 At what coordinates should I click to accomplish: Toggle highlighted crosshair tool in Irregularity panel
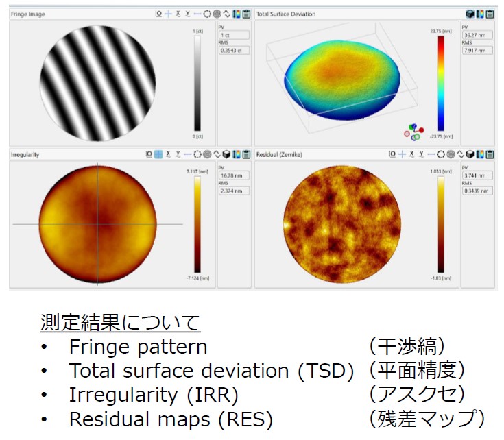click(x=158, y=154)
